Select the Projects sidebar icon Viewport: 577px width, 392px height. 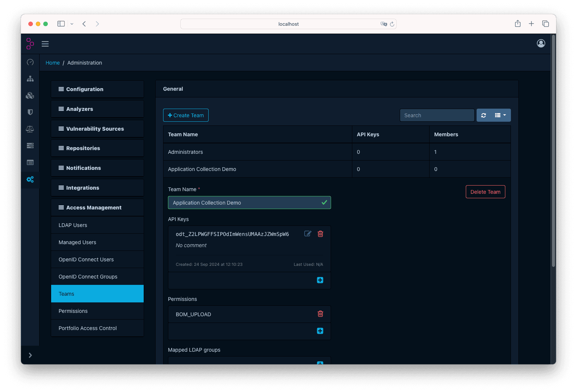click(x=30, y=79)
